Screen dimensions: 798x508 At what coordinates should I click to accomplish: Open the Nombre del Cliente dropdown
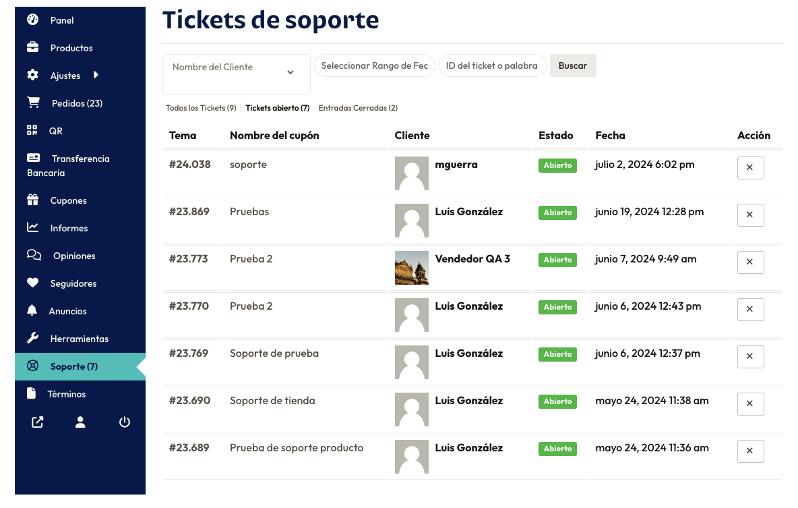pyautogui.click(x=236, y=70)
